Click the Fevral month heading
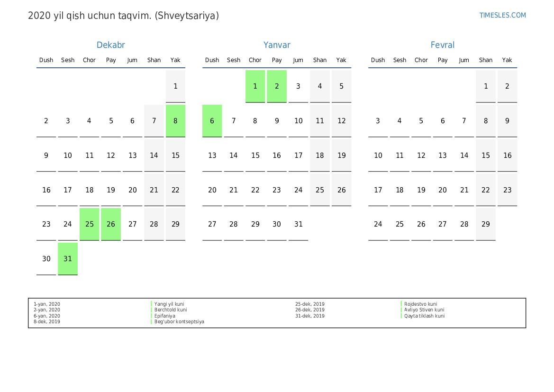 tap(442, 45)
